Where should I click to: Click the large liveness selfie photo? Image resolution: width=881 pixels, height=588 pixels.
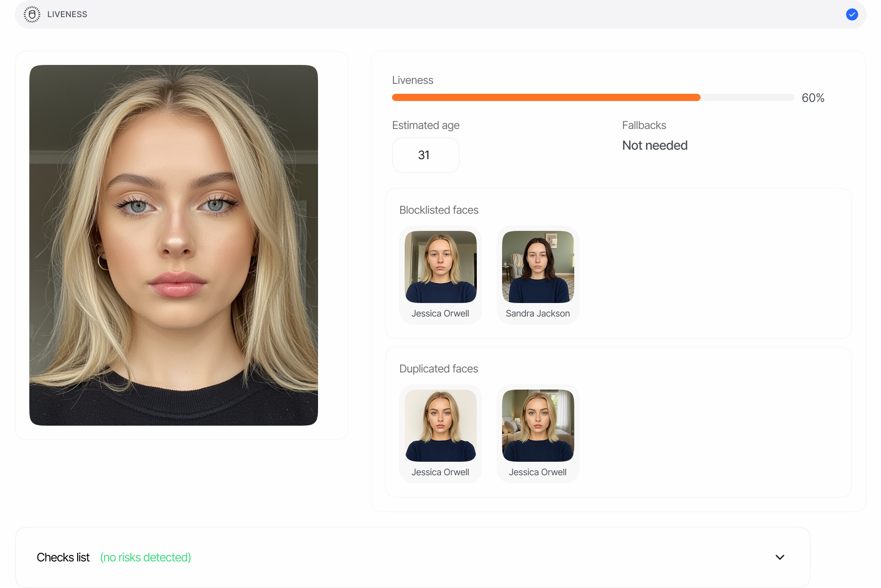tap(174, 245)
